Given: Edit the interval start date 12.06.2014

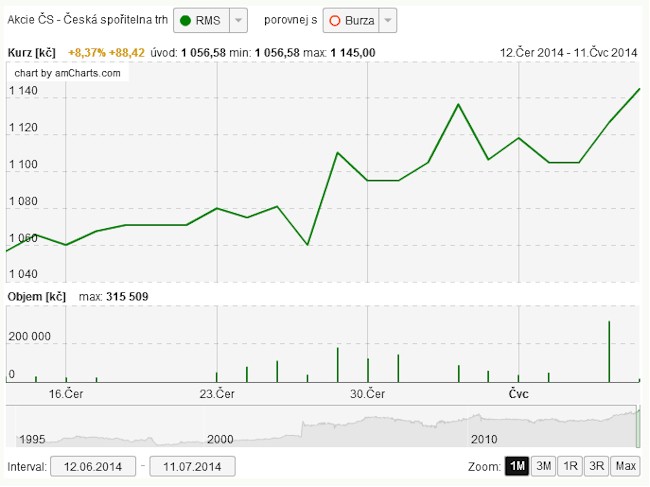Looking at the screenshot, I should point(93,467).
